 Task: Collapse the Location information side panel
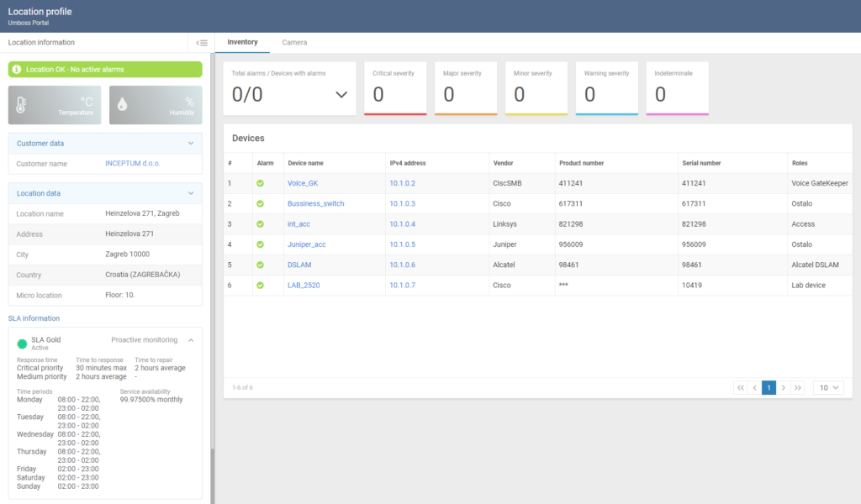[x=201, y=43]
